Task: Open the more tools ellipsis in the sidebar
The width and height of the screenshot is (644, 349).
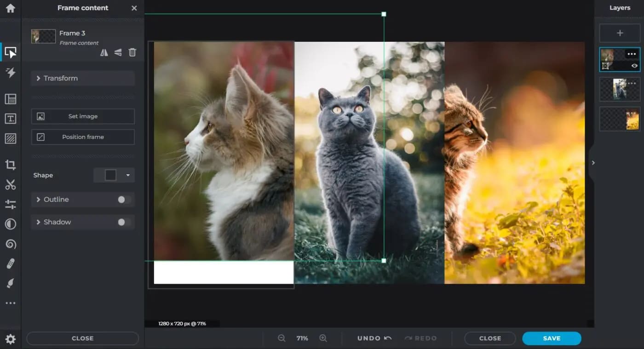Action: [10, 303]
